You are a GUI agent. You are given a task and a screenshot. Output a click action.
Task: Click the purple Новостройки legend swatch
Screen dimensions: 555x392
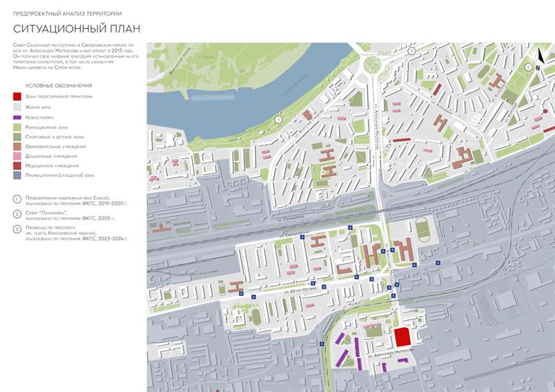[x=17, y=117]
